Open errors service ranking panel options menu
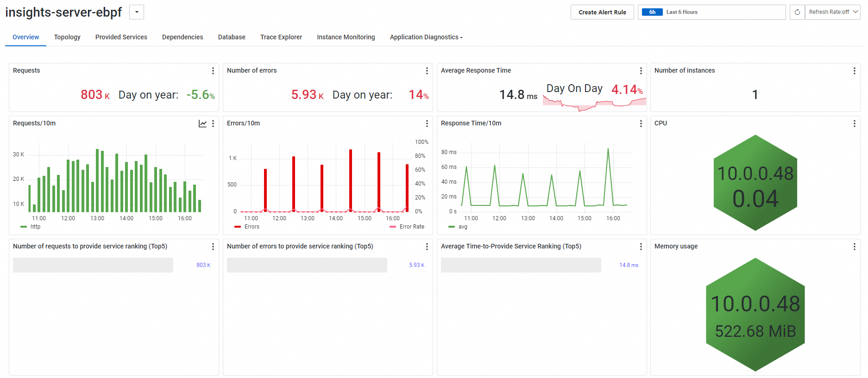Image resolution: width=868 pixels, height=378 pixels. click(x=427, y=247)
